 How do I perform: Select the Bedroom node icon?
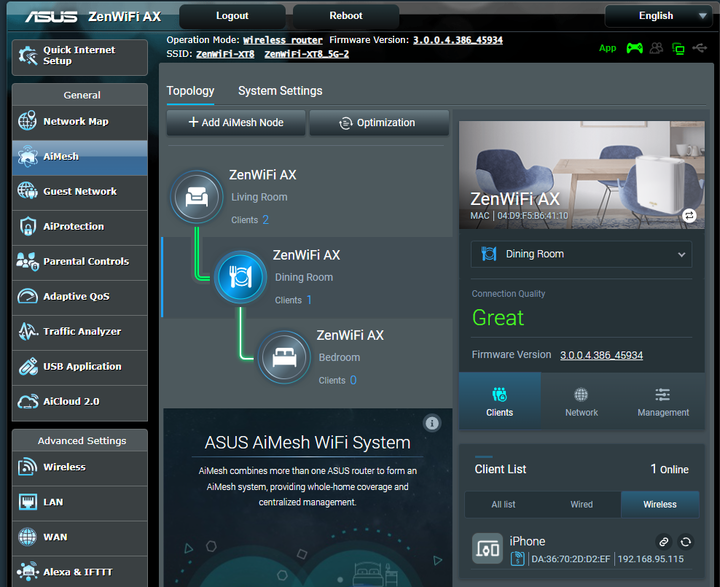(284, 357)
